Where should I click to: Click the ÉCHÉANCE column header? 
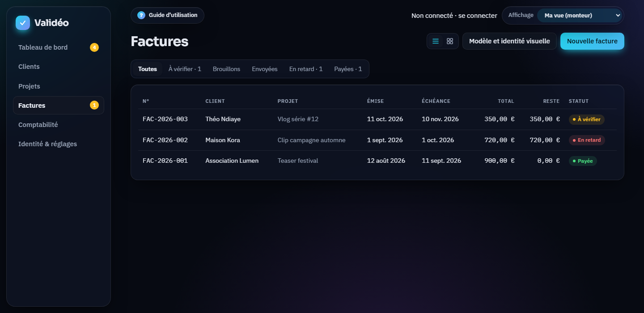tap(436, 101)
